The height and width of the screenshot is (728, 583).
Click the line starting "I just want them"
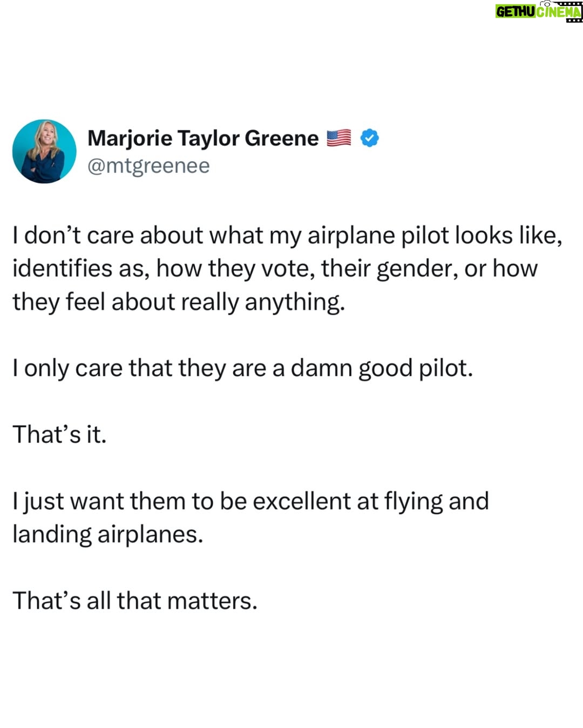(250, 501)
